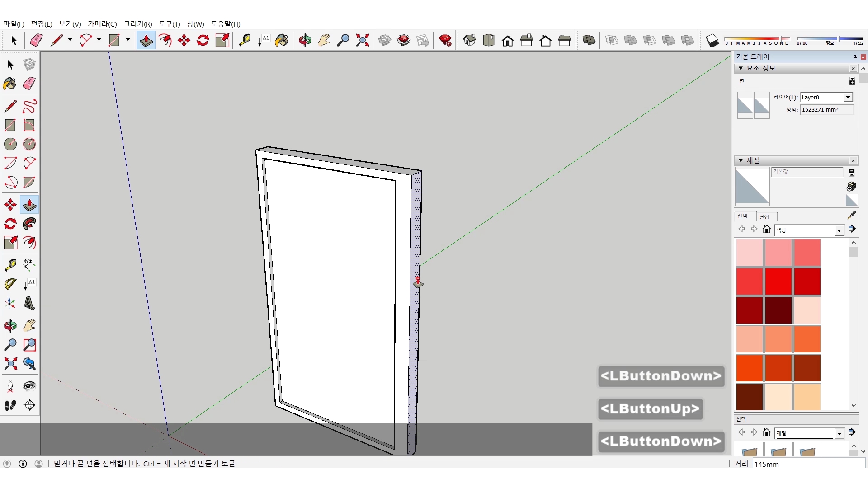Select the Protractor tool
868x488 pixels.
10,284
